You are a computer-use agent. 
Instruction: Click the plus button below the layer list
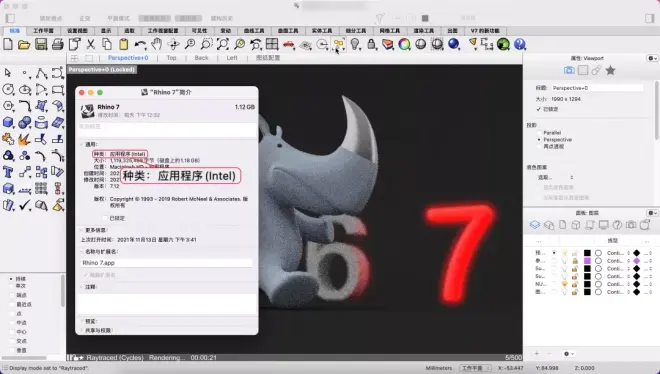(537, 354)
